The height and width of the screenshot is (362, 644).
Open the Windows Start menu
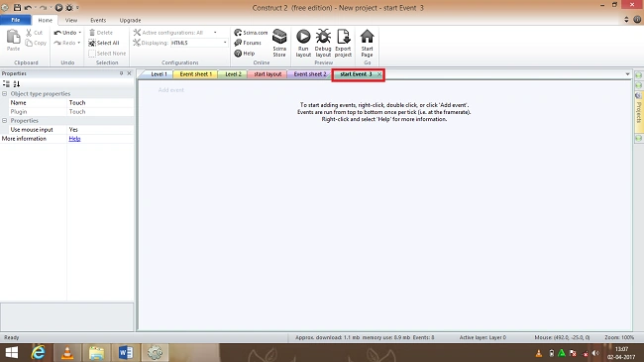pyautogui.click(x=12, y=353)
